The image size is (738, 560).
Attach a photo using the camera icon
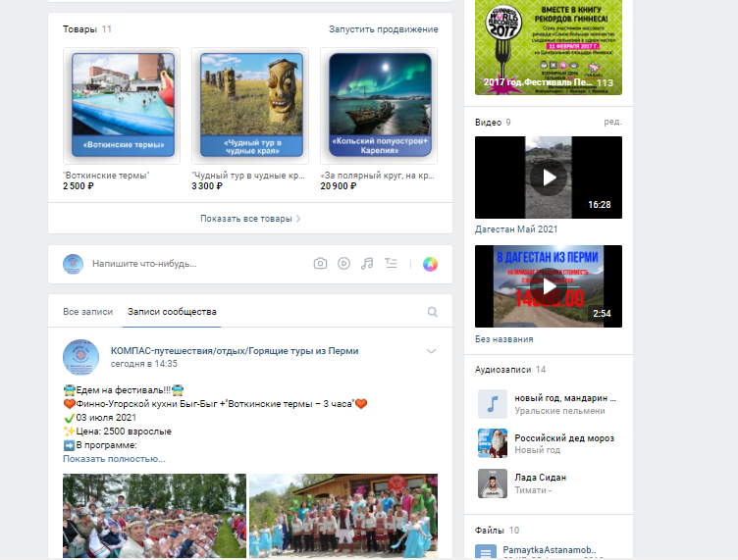click(320, 264)
